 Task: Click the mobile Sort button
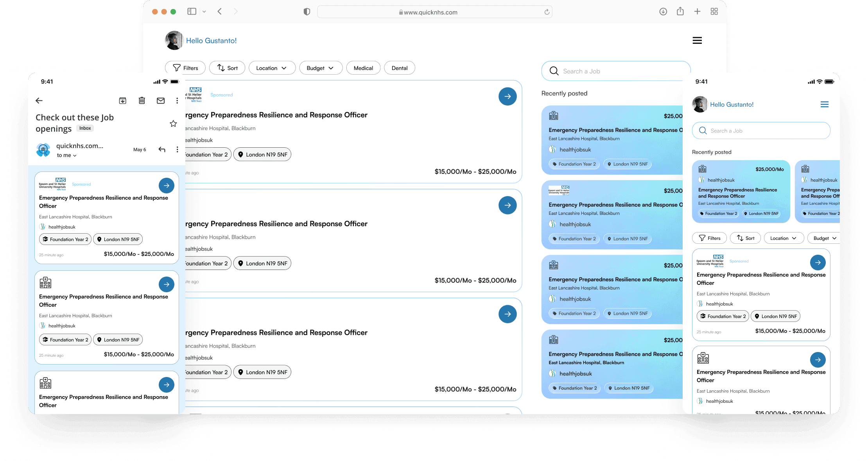pyautogui.click(x=745, y=238)
